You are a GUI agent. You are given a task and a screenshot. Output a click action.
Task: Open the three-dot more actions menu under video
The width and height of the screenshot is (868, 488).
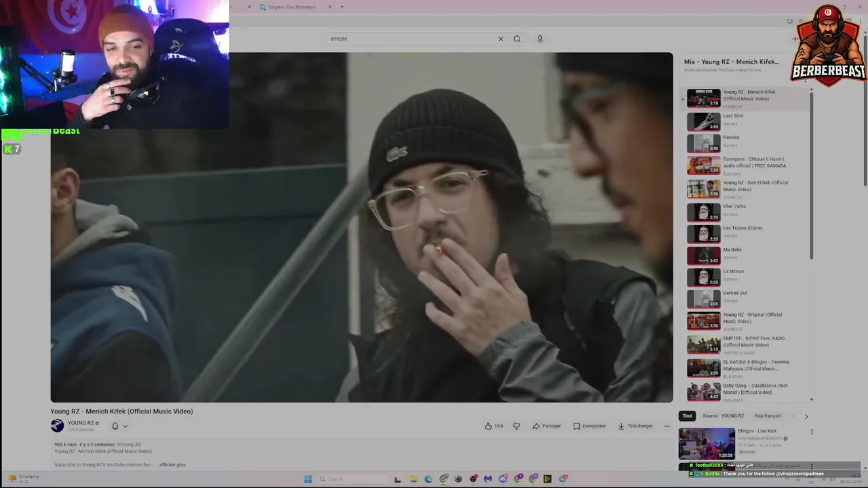pyautogui.click(x=667, y=426)
